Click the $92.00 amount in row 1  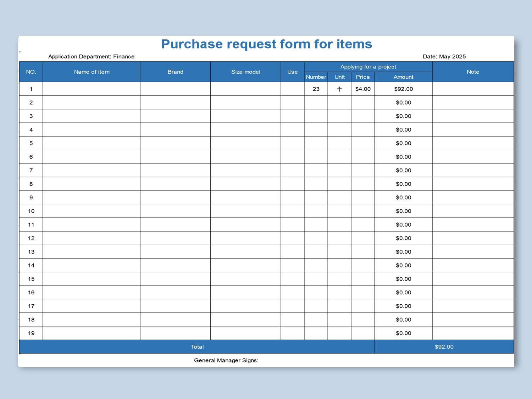[x=403, y=89]
